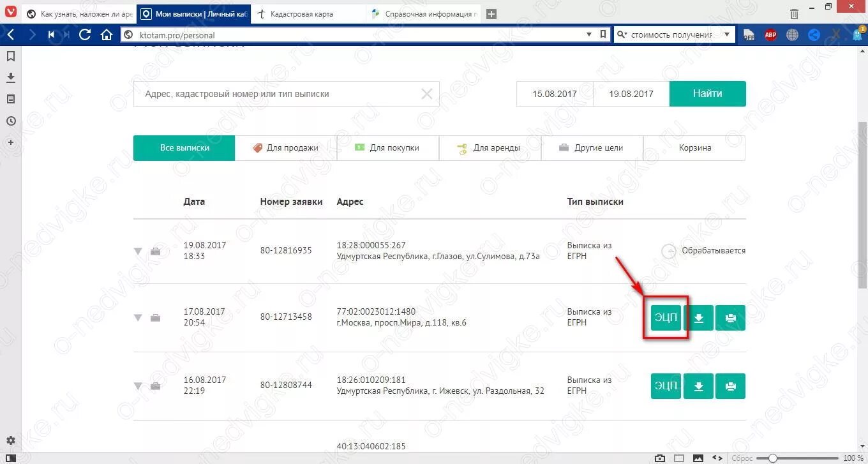Open the History side panel
Image resolution: width=868 pixels, height=464 pixels.
point(10,121)
